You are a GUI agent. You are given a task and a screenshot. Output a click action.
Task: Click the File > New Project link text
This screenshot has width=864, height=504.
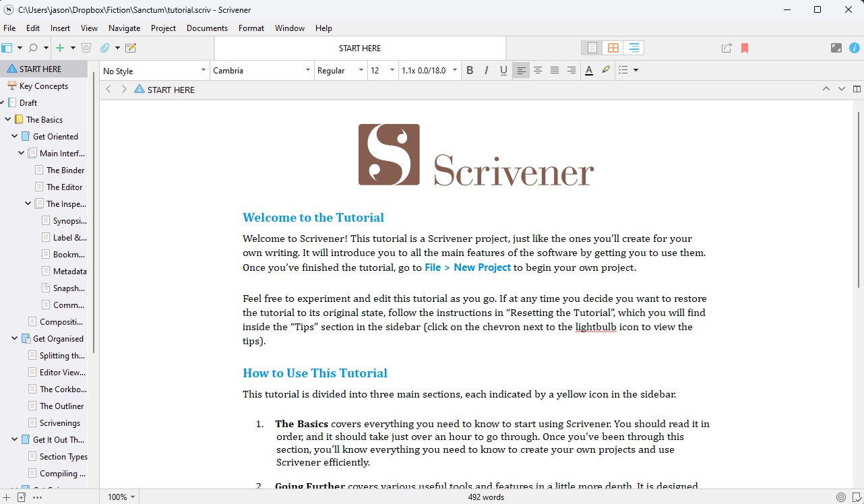468,267
